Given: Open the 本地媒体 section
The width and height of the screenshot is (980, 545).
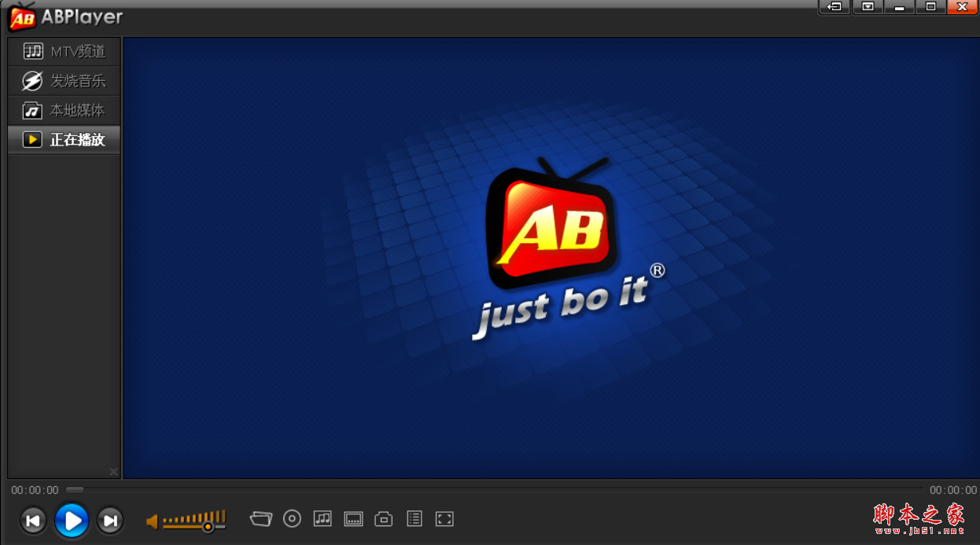Looking at the screenshot, I should pos(63,110).
